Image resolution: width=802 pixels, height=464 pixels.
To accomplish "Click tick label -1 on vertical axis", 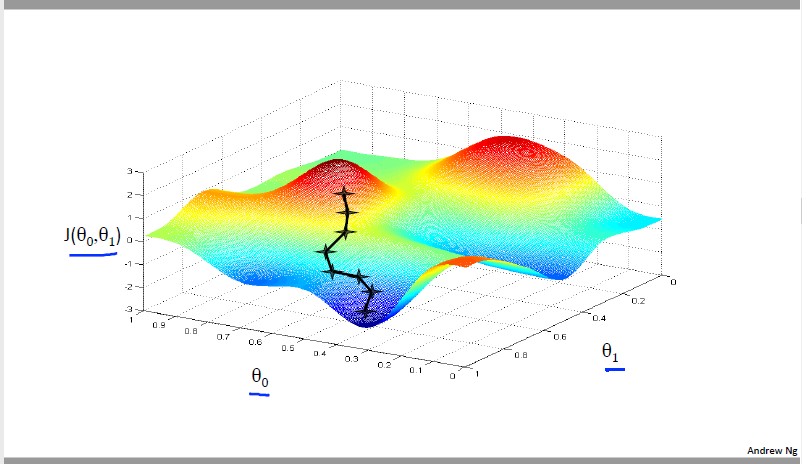I will click(x=128, y=263).
